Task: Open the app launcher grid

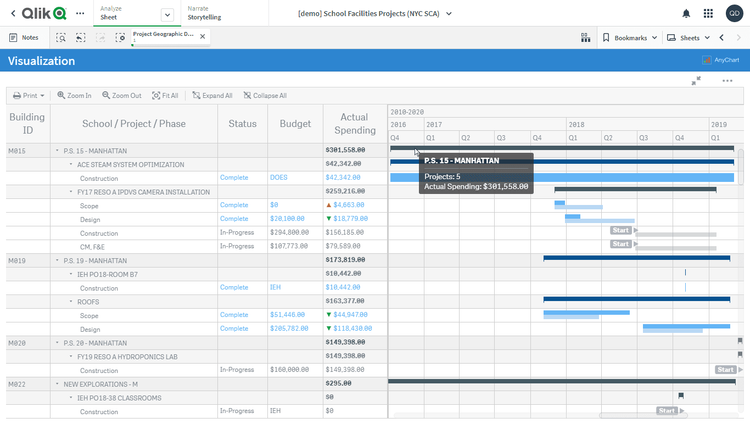Action: pos(709,13)
